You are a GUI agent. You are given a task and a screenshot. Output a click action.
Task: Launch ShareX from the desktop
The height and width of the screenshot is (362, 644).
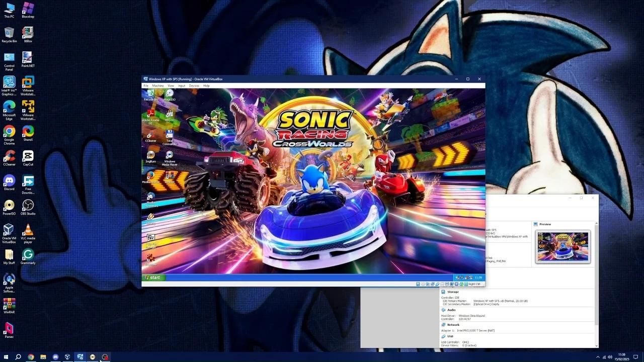(28, 134)
